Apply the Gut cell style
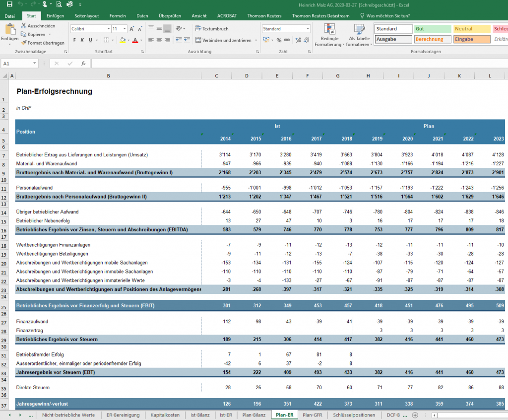508x420 pixels. [433, 28]
